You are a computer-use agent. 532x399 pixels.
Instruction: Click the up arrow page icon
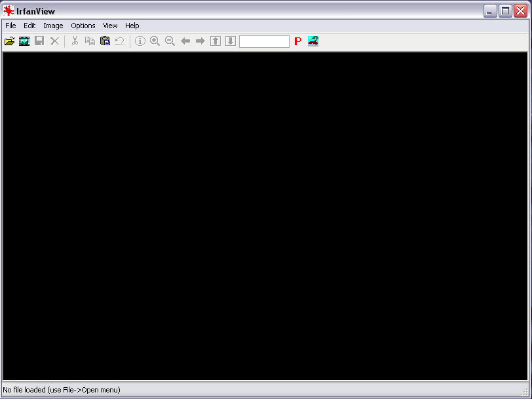(216, 41)
